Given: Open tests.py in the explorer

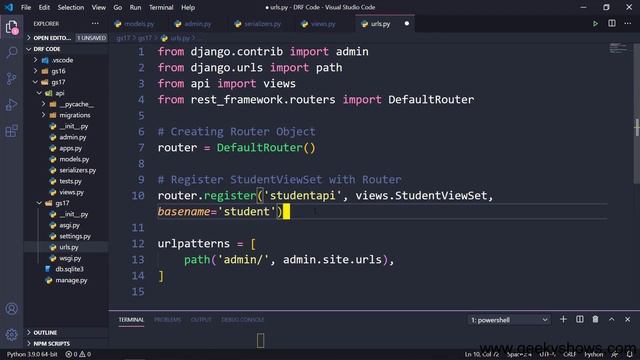Looking at the screenshot, I should pos(66,181).
